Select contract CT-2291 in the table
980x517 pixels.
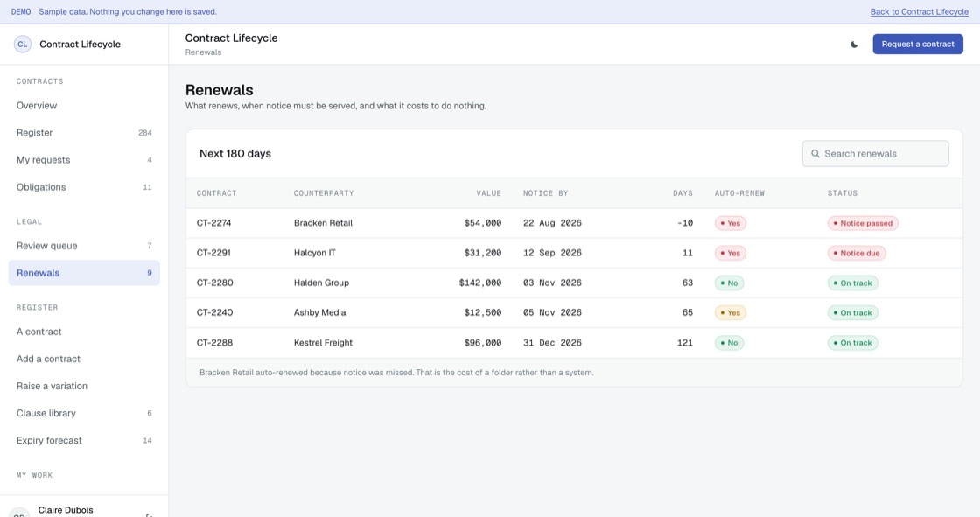[213, 253]
